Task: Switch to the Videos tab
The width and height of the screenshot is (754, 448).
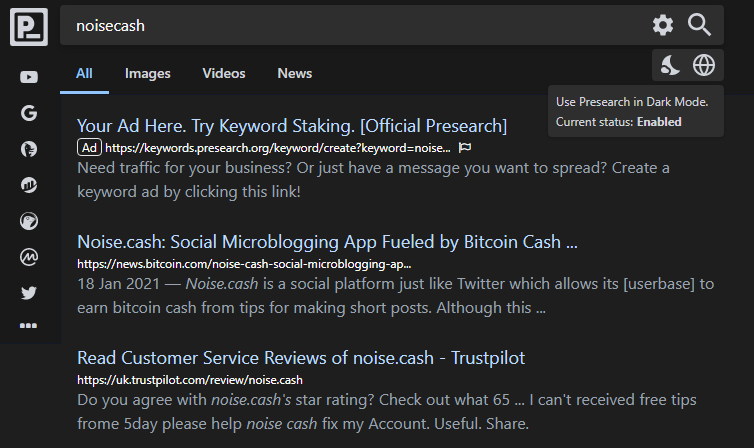Action: [x=224, y=74]
